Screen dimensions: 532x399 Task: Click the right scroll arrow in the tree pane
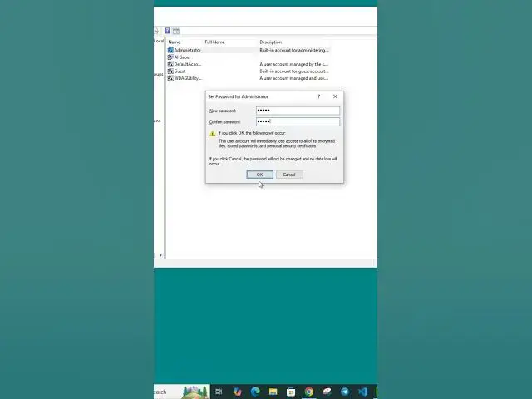160,255
